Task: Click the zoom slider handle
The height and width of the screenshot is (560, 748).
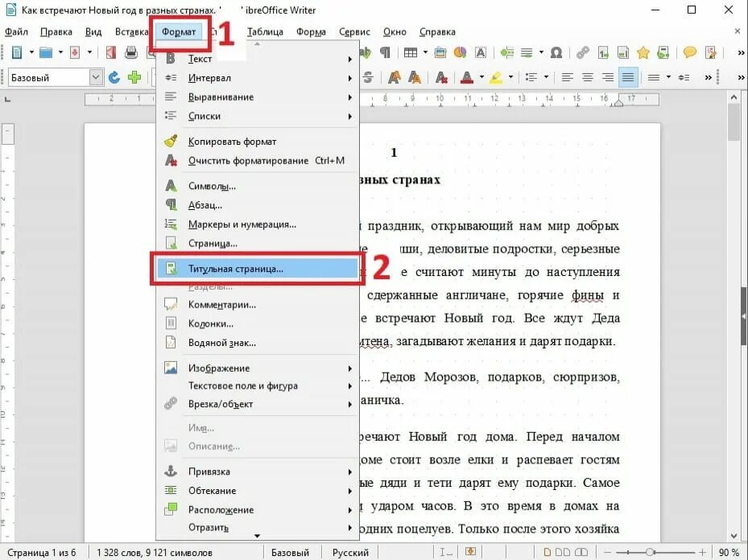Action: [x=650, y=553]
